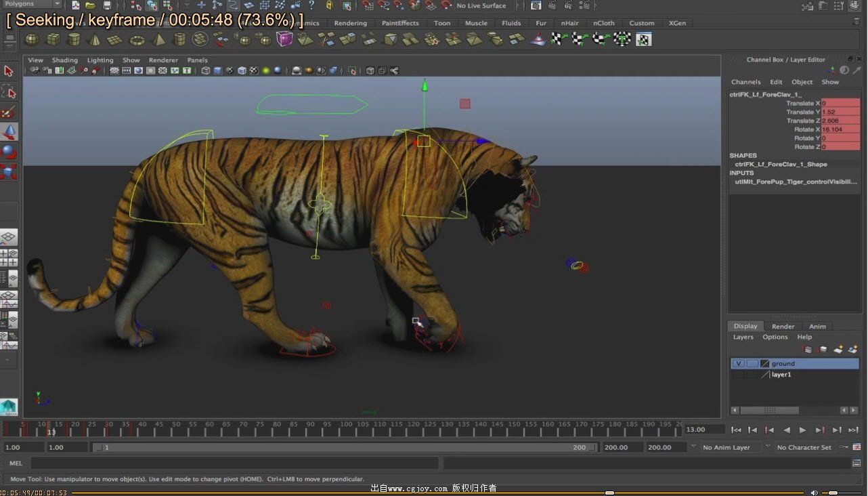868x496 pixels.
Task: Move selected layer up icon
Action: pos(807,349)
